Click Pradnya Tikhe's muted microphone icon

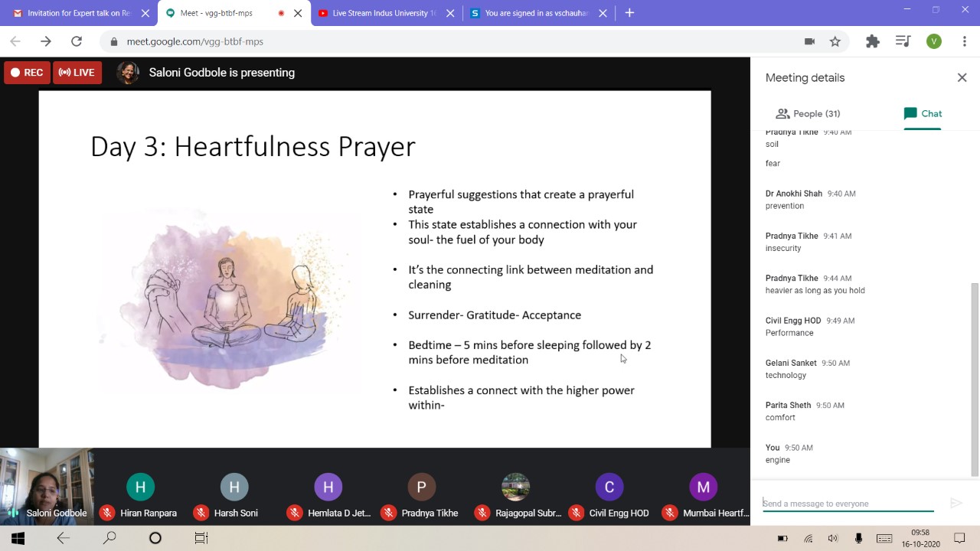pyautogui.click(x=389, y=513)
